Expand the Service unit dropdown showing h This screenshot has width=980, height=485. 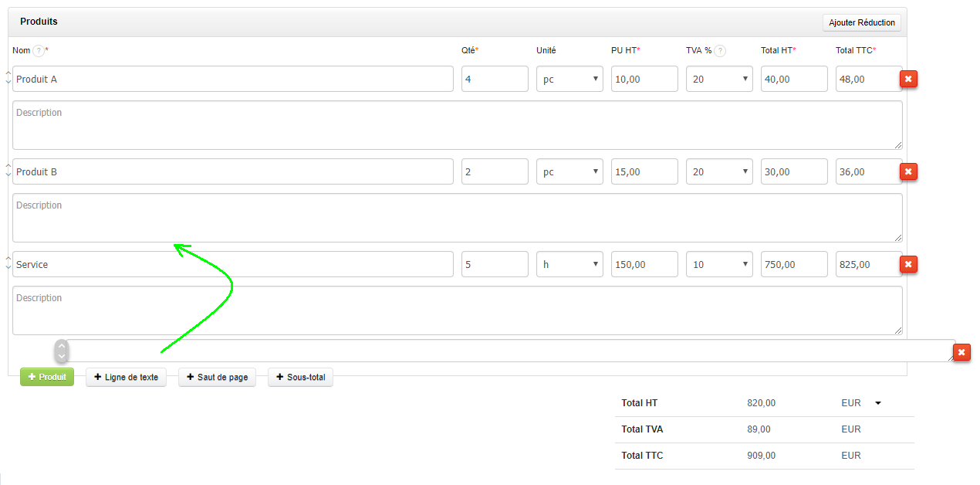[x=569, y=264]
